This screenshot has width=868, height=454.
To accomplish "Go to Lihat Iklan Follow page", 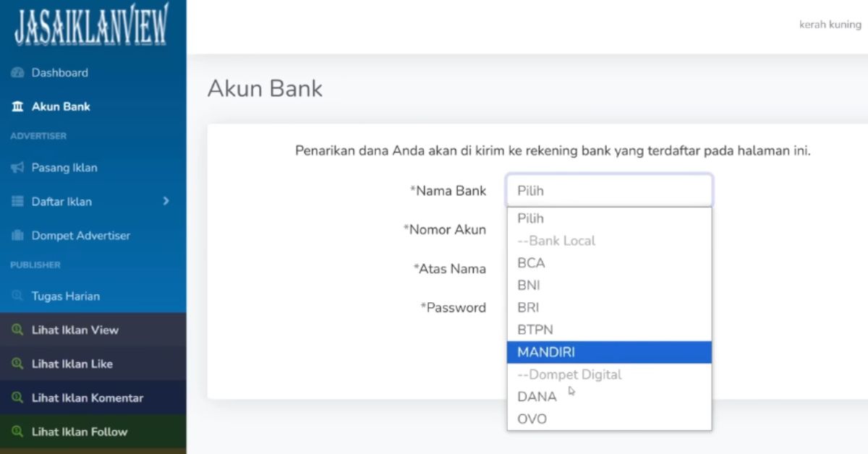I will pyautogui.click(x=93, y=432).
